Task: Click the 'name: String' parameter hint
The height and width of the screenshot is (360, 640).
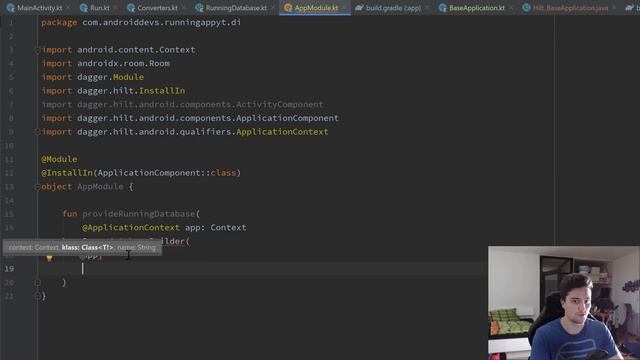Action: click(136, 247)
